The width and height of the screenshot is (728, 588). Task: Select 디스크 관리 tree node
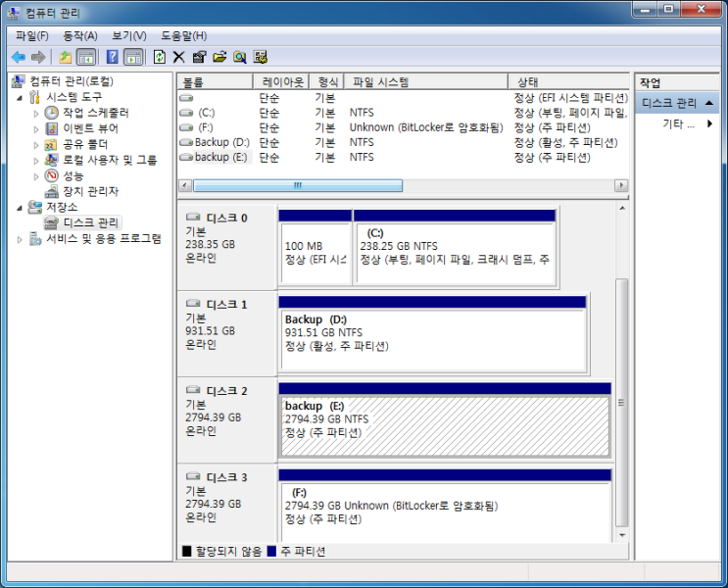pos(90,222)
